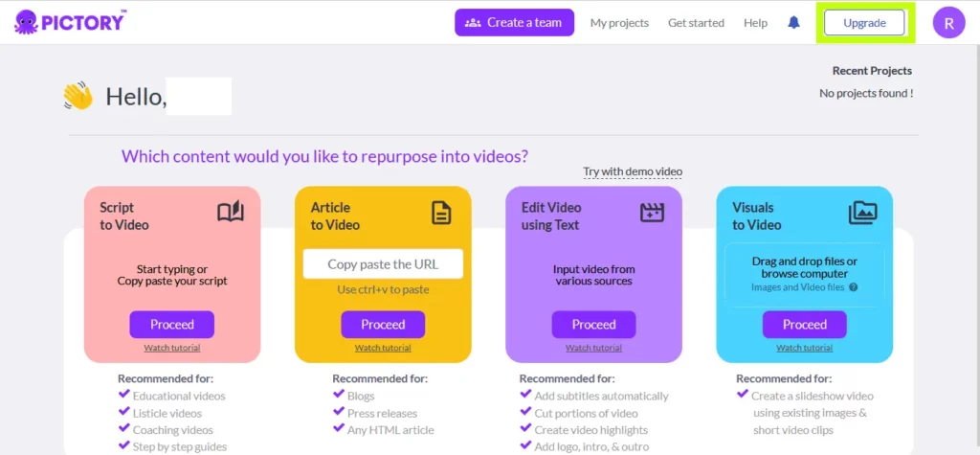Focus the Copy paste the URL field
The image size is (980, 455).
383,264
